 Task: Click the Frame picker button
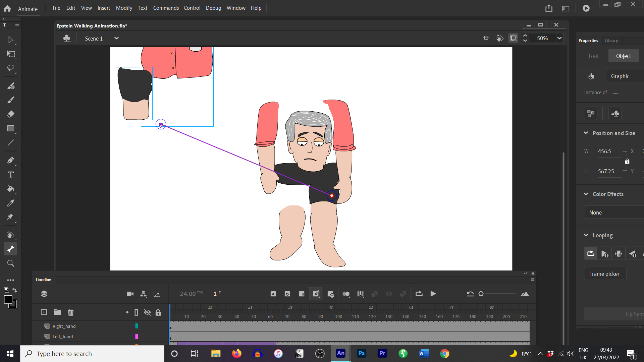(x=604, y=274)
